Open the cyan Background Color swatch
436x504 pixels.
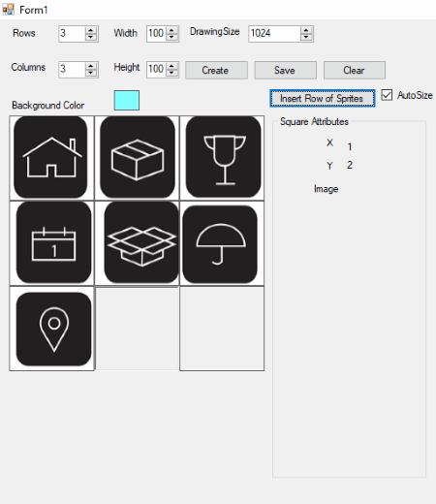click(127, 101)
